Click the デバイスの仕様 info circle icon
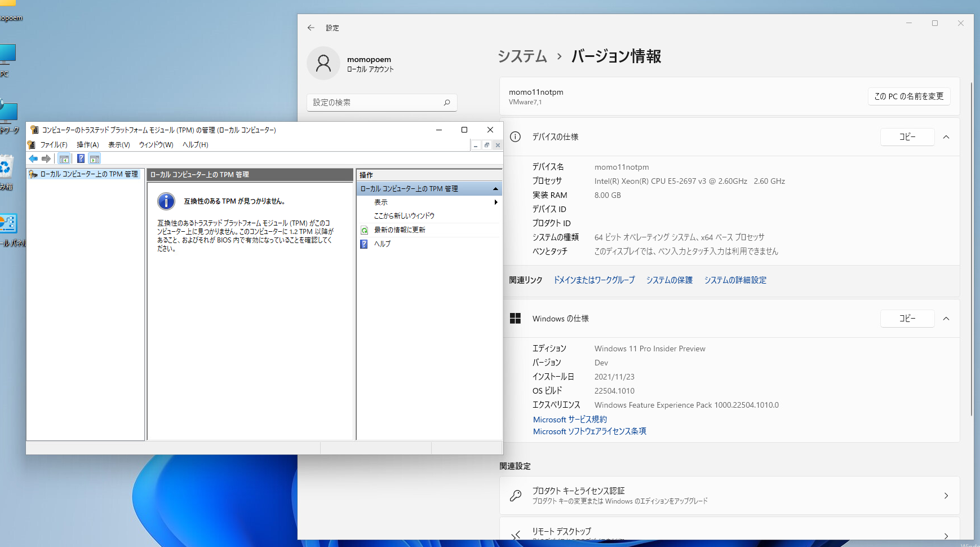The height and width of the screenshot is (547, 980). pos(515,136)
